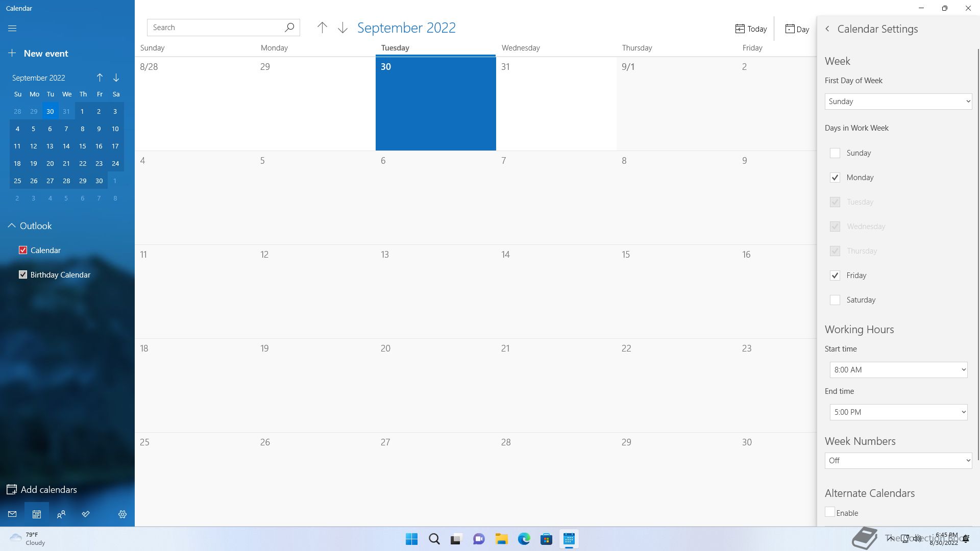Switch to Mail app icon in sidebar
This screenshot has height=551, width=980.
tap(12, 514)
